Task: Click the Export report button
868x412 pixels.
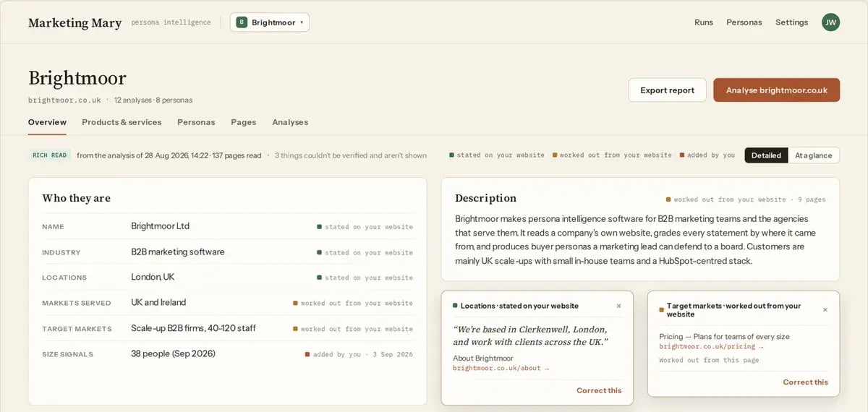Action: [x=667, y=90]
